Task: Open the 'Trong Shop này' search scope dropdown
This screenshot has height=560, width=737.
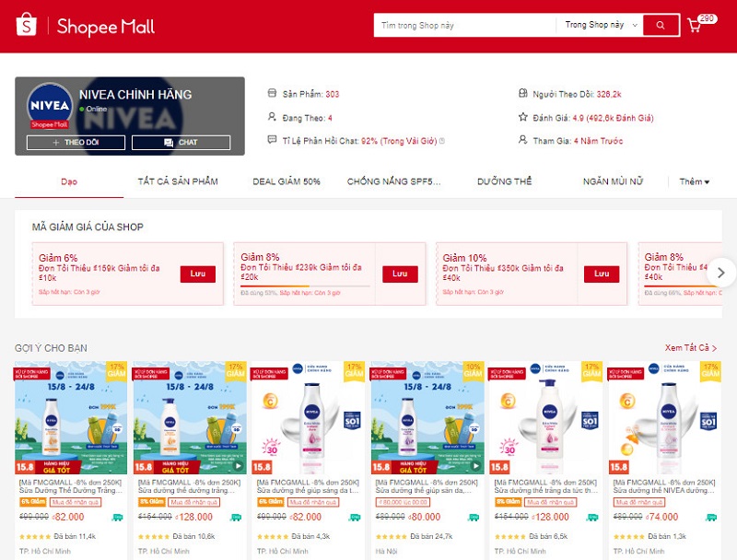Action: 601,26
